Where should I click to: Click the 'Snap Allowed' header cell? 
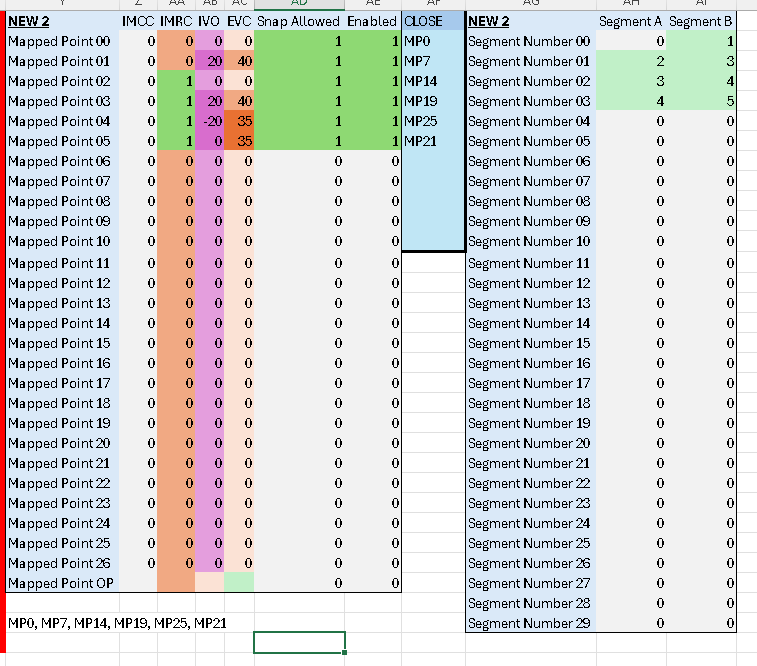point(299,21)
